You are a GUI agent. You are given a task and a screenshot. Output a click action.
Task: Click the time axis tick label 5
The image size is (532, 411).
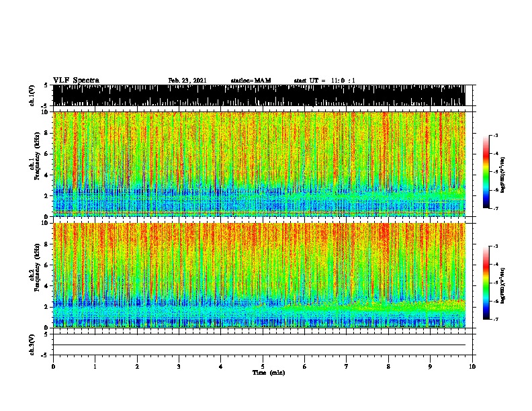tap(263, 367)
